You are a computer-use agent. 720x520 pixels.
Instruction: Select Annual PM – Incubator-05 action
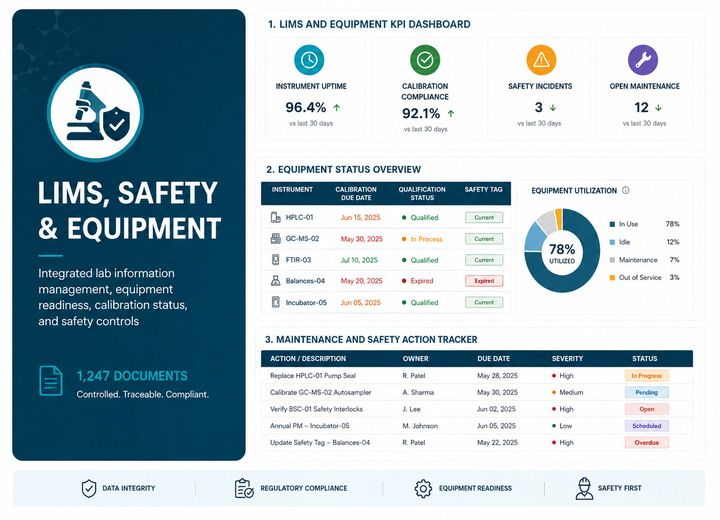click(x=309, y=426)
